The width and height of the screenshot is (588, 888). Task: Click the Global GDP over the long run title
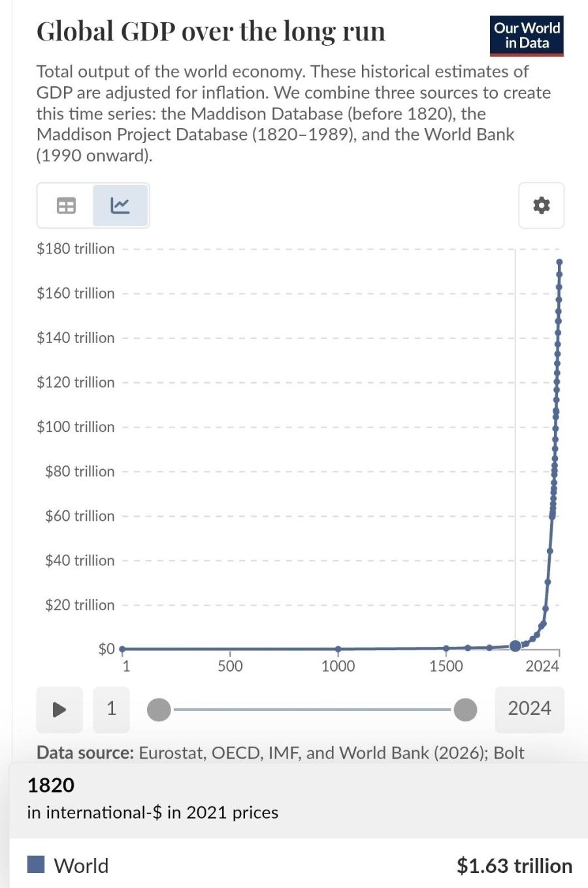(211, 31)
